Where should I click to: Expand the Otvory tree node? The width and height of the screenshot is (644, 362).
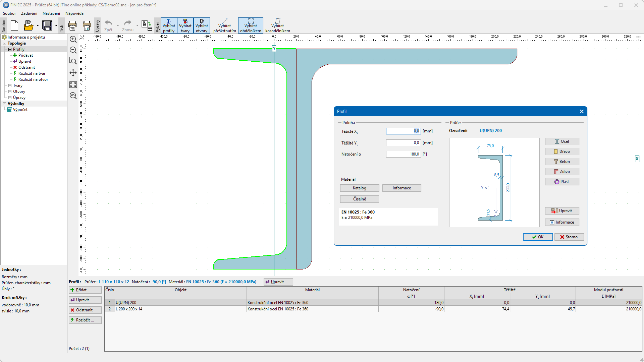point(10,92)
